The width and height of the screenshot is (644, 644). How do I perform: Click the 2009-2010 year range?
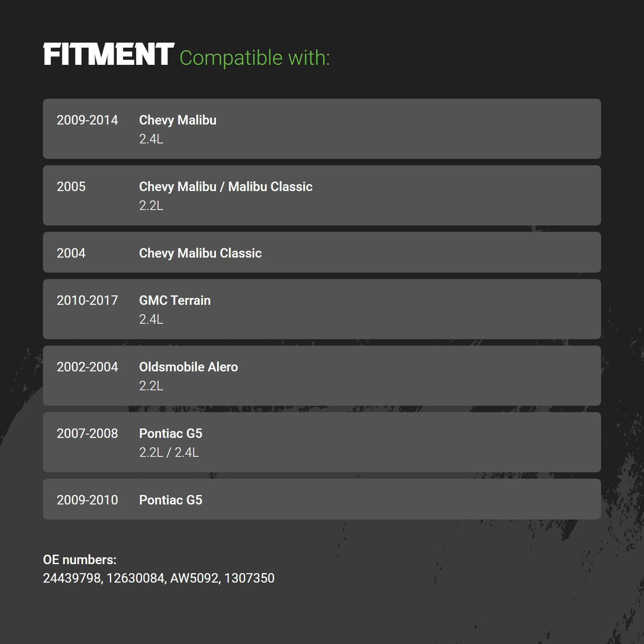pos(87,500)
